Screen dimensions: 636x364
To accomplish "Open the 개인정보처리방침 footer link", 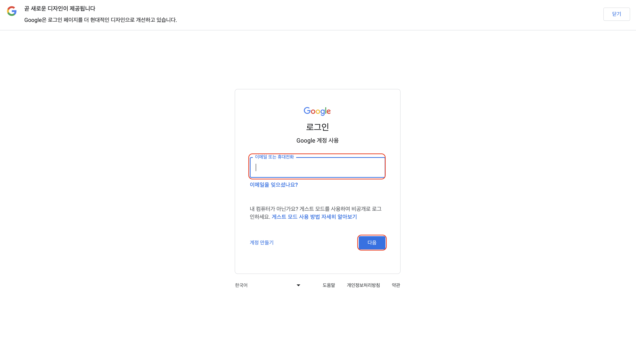I will click(363, 285).
